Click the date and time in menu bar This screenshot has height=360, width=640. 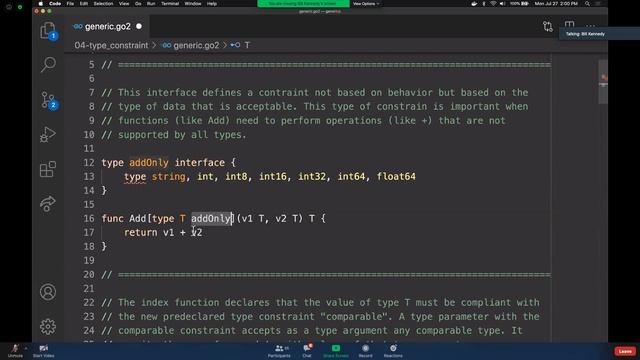point(556,4)
